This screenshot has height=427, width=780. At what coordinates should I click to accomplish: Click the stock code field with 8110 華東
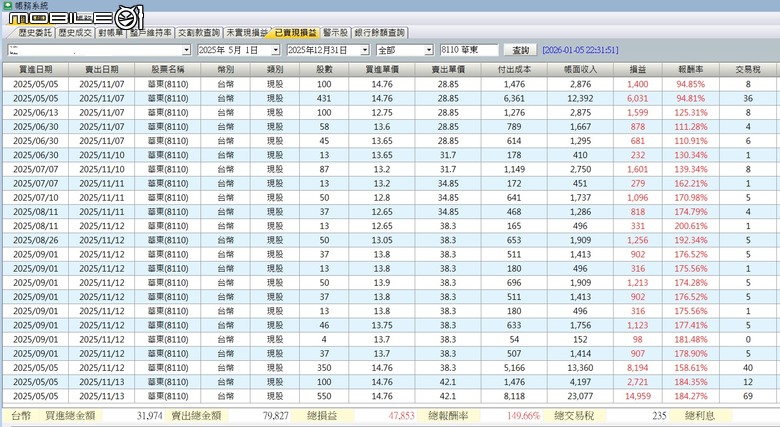click(x=469, y=50)
